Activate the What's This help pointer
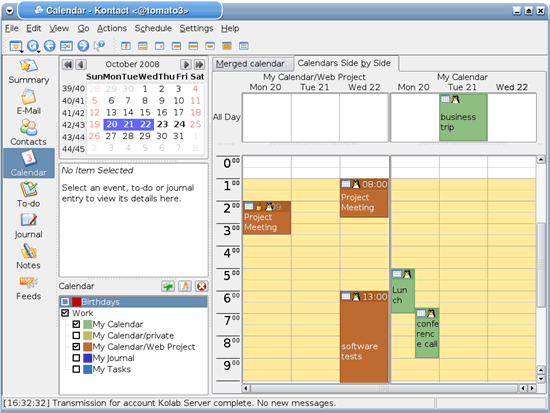This screenshot has width=550, height=413. click(x=100, y=46)
